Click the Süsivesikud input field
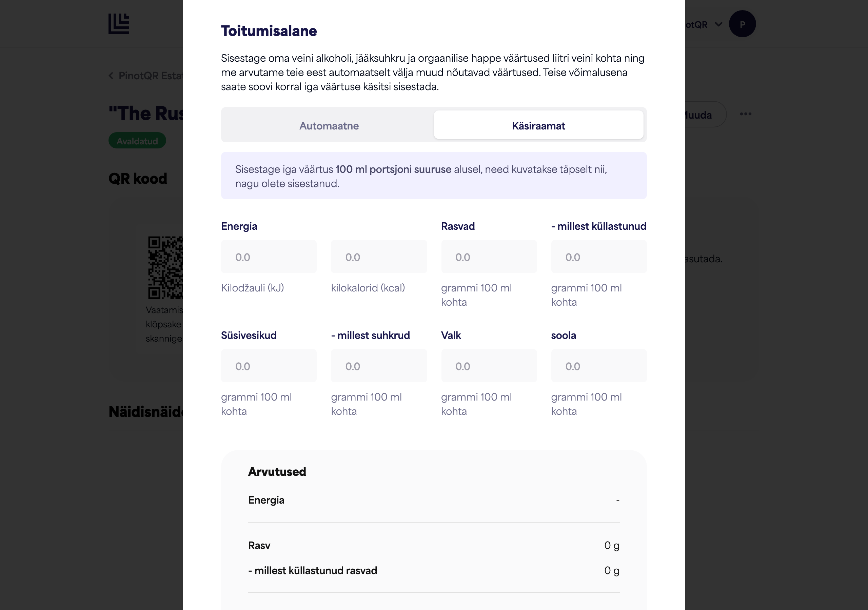This screenshot has height=610, width=868. [269, 366]
